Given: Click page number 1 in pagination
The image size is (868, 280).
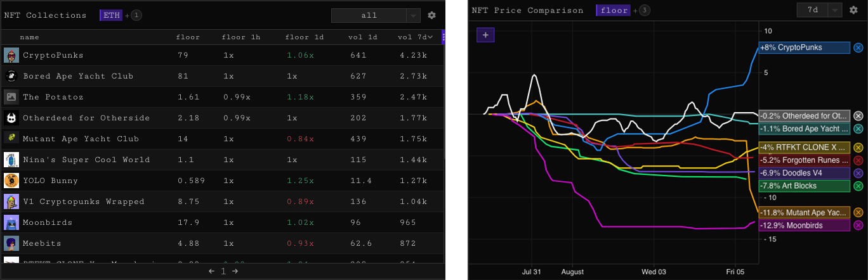Looking at the screenshot, I should tap(223, 271).
